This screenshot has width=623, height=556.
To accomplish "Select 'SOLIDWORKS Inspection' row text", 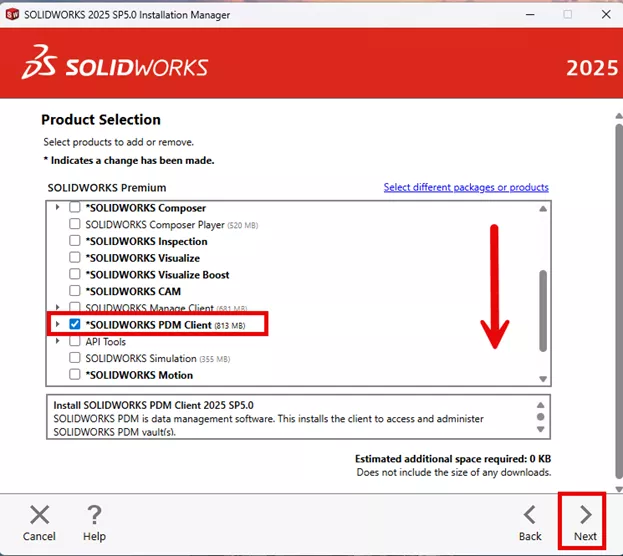I will pyautogui.click(x=146, y=241).
